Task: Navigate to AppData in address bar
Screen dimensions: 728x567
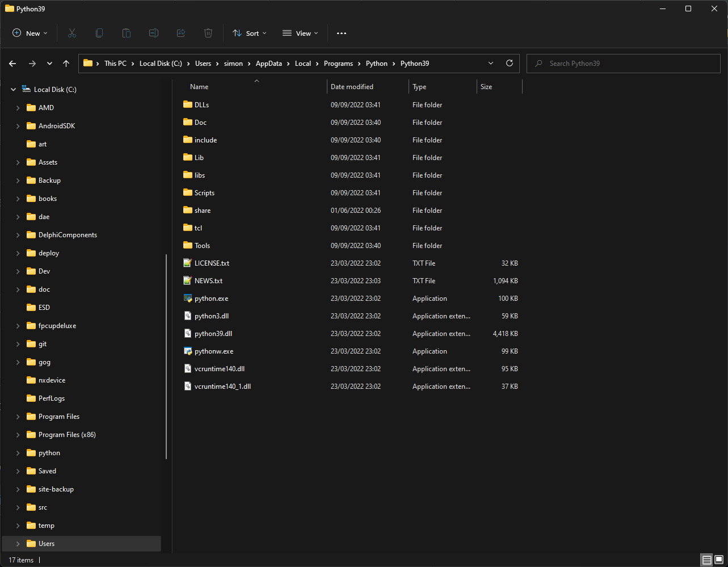Action: 269,64
